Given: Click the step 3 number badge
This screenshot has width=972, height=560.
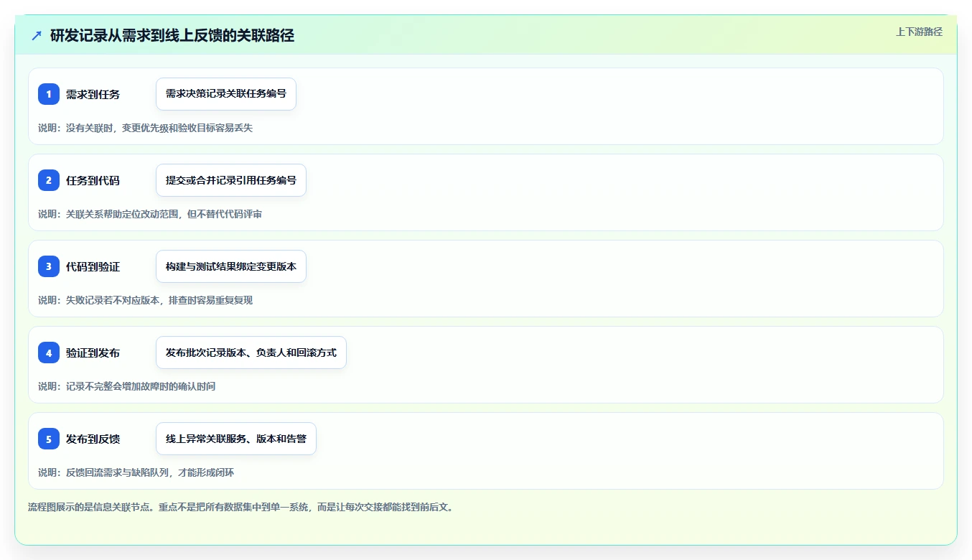Looking at the screenshot, I should (x=49, y=266).
